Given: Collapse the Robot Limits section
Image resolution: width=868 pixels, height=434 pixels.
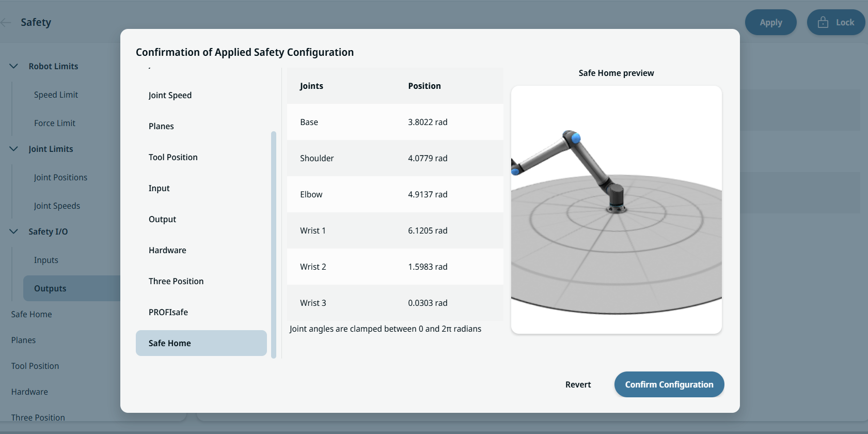Looking at the screenshot, I should [x=14, y=66].
